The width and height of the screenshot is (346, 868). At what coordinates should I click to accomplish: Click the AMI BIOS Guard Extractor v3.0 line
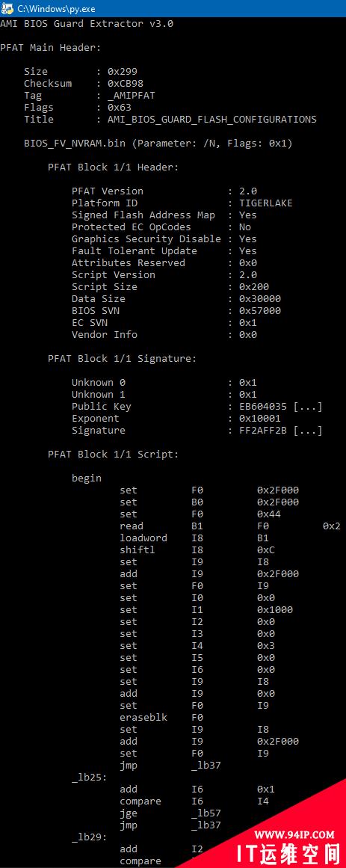click(87, 24)
